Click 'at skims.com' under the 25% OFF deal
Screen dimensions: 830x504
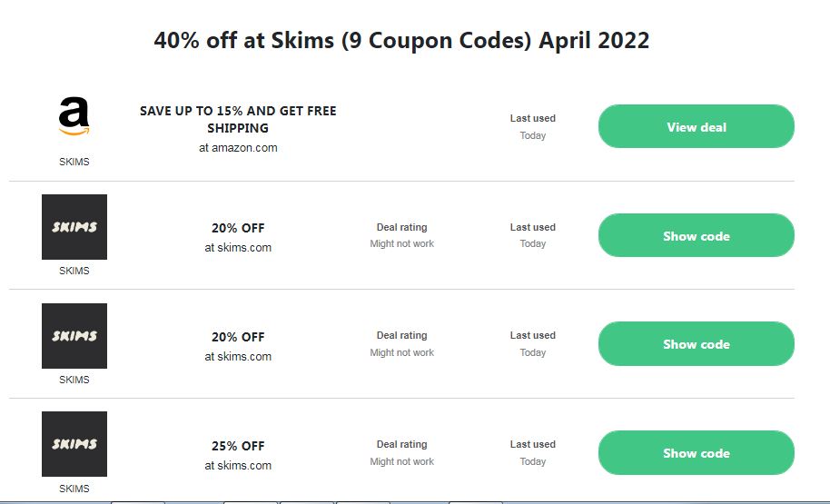[x=238, y=466]
